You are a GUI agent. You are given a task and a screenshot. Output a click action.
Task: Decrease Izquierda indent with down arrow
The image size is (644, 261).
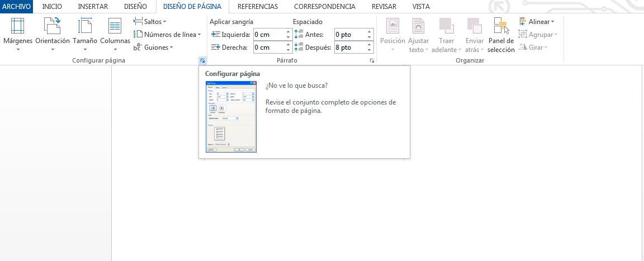point(288,37)
